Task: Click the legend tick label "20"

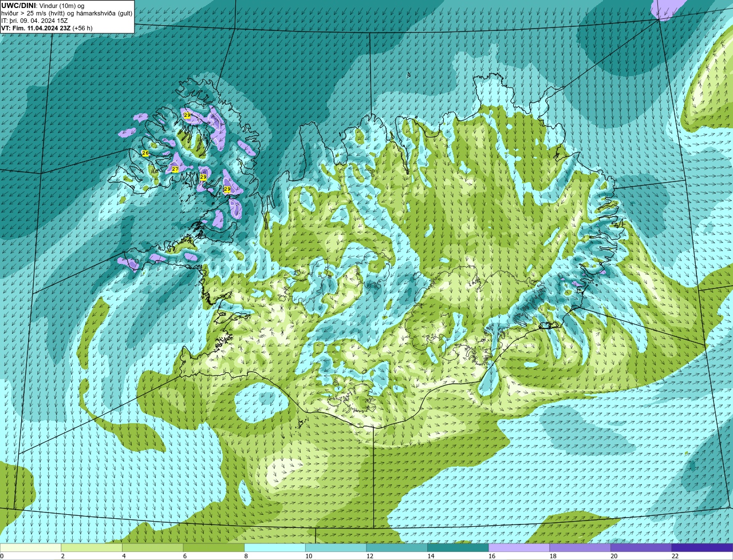Action: pyautogui.click(x=614, y=556)
